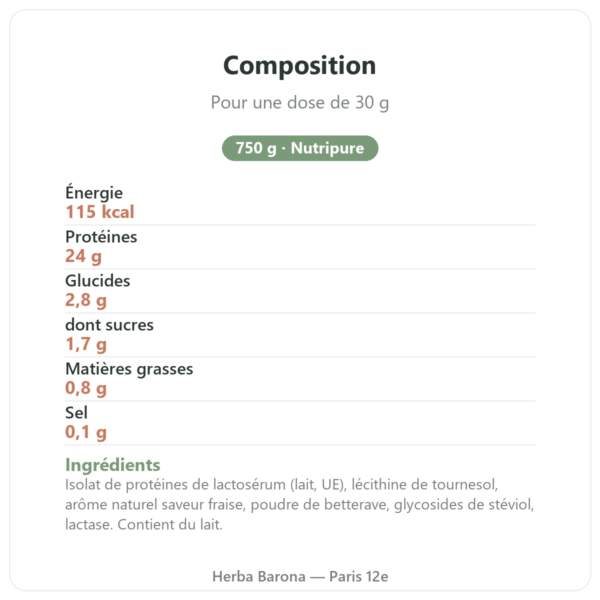The height and width of the screenshot is (600, 600).
Task: Select the Sel label
Action: (x=77, y=413)
